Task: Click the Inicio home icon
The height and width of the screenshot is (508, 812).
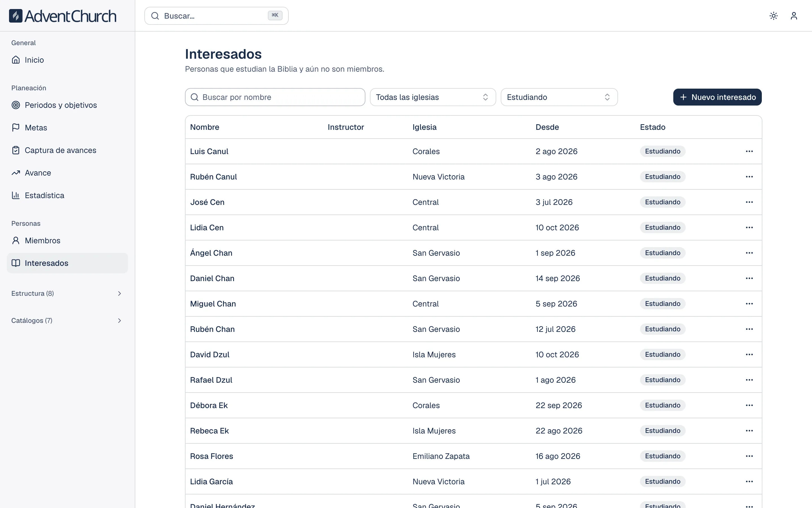Action: coord(16,60)
